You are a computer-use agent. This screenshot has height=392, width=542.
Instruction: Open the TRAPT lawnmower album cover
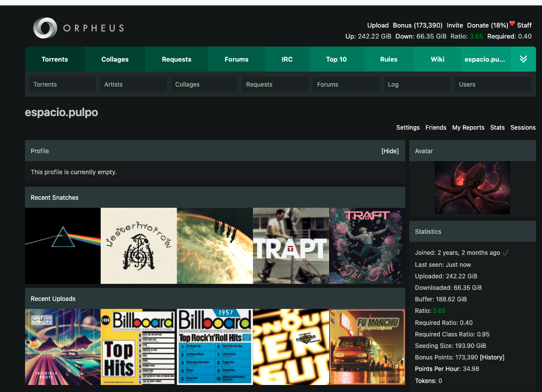(291, 245)
